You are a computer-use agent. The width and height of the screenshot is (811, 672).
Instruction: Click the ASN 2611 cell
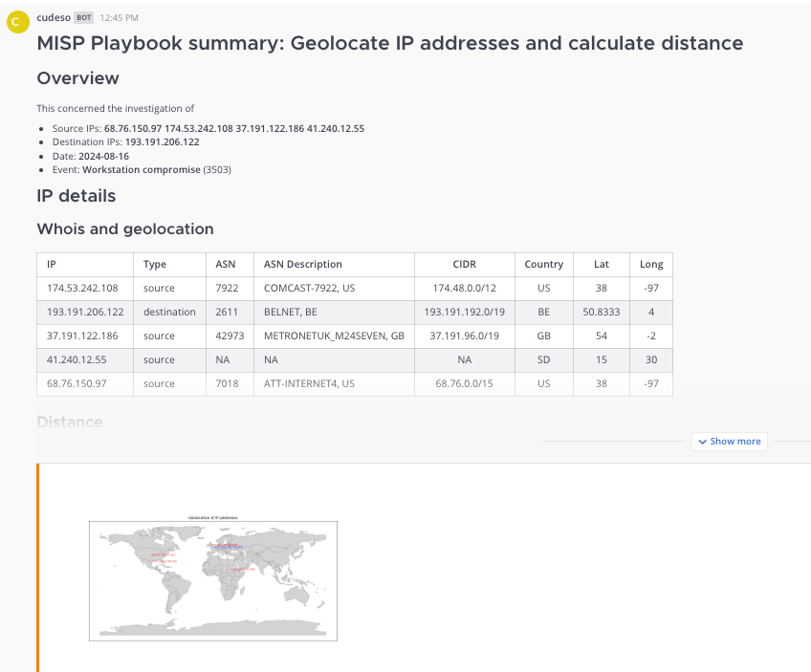point(230,313)
